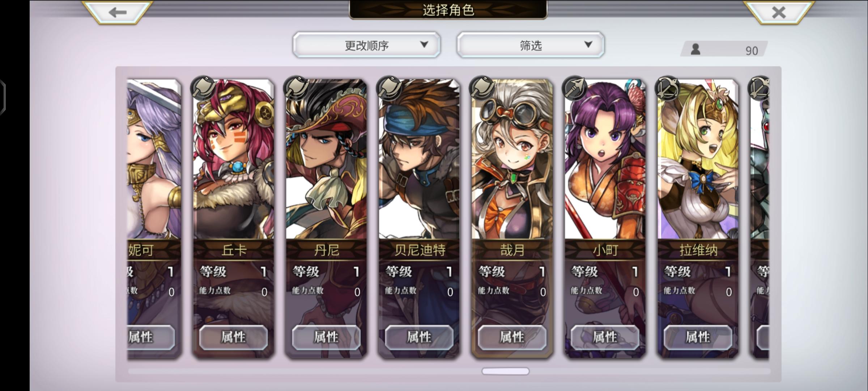Click axe class icon on 贝尼迪特 card
Viewport: 868px width, 391px height.
(389, 88)
